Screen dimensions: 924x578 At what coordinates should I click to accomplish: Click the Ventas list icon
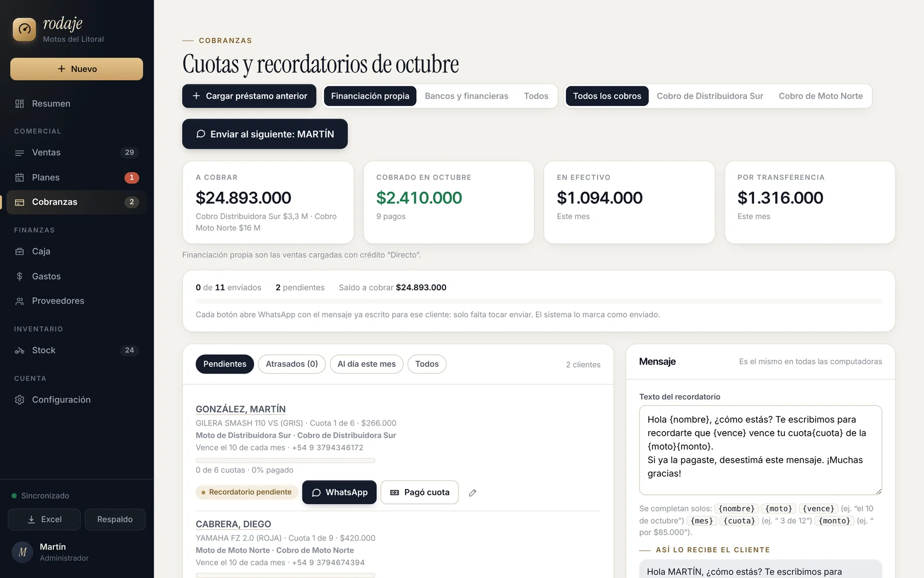pos(20,153)
